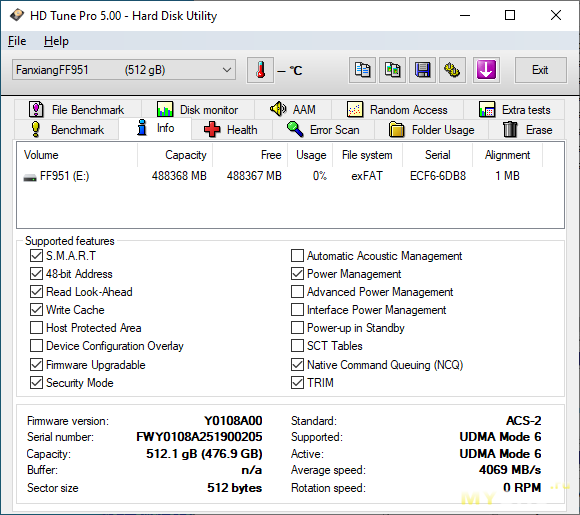
Task: Switch to the Disk monitor tab
Action: pyautogui.click(x=198, y=110)
